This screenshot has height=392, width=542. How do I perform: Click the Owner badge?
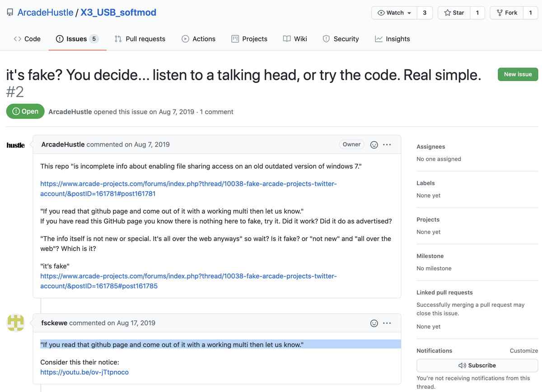(351, 144)
